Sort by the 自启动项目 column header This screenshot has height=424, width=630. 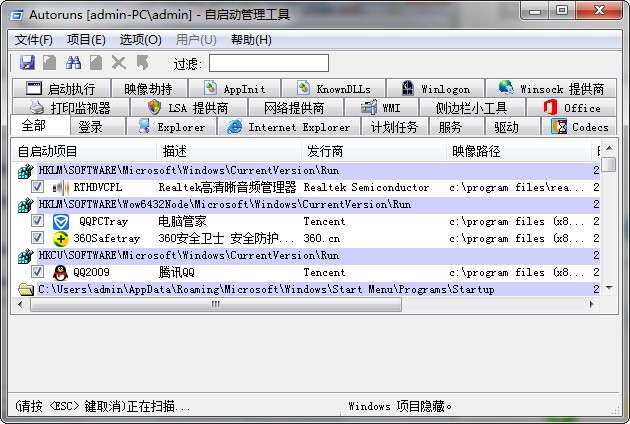click(84, 151)
